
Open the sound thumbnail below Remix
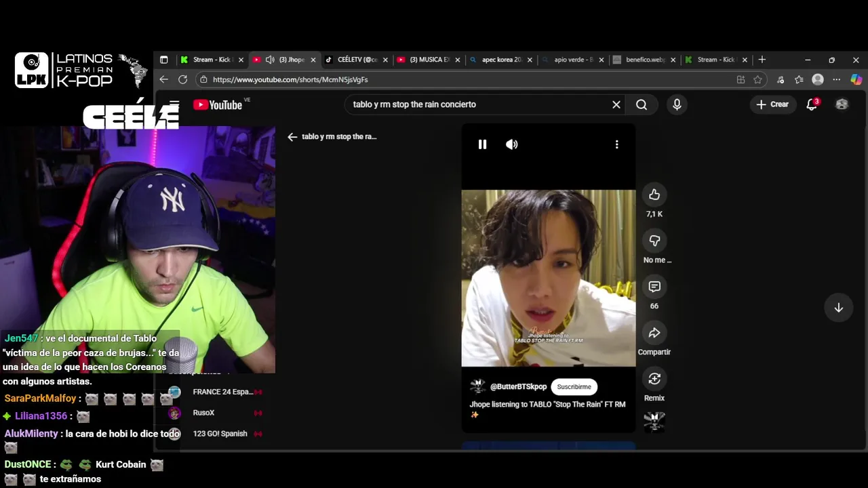654,422
